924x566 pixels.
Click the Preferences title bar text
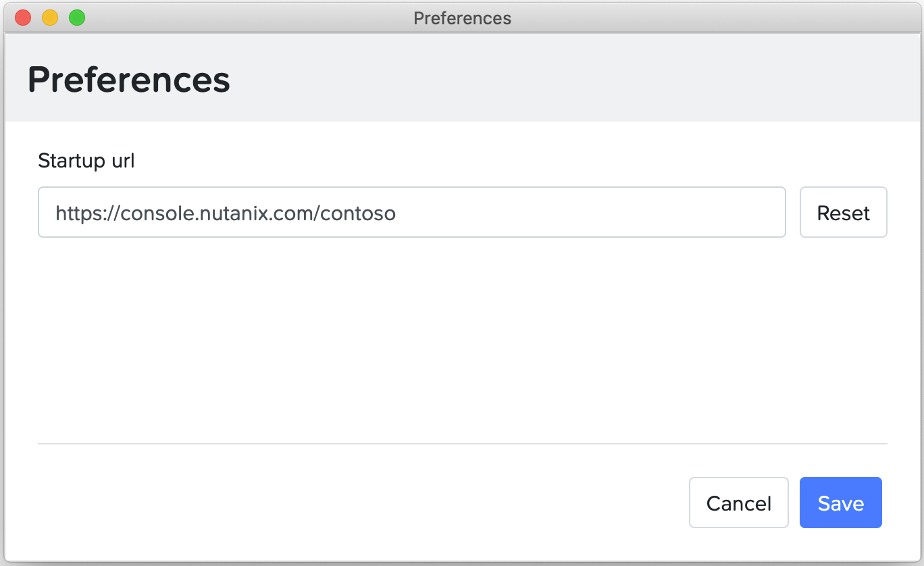coord(462,18)
